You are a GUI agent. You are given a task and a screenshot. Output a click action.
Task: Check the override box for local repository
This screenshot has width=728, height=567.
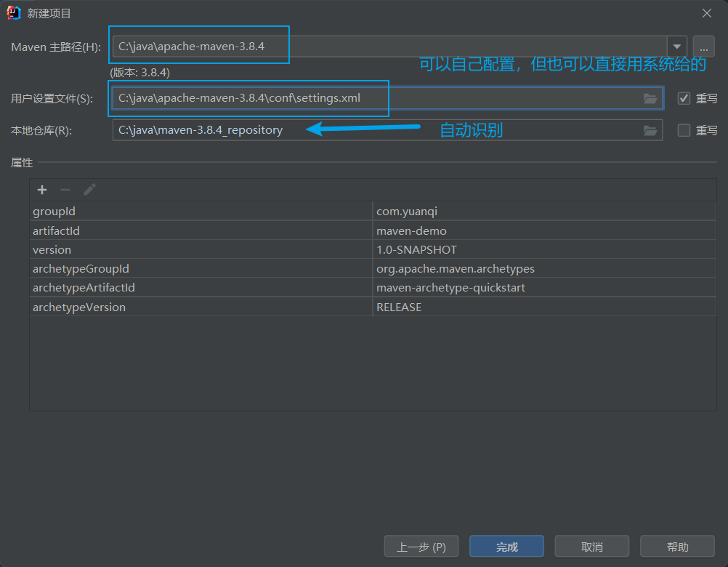click(x=684, y=131)
